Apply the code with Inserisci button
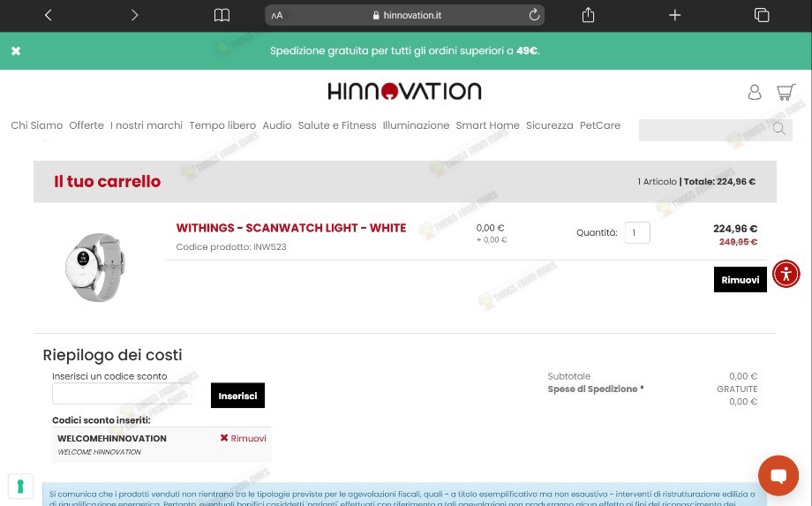Image resolution: width=812 pixels, height=506 pixels. pyautogui.click(x=237, y=396)
